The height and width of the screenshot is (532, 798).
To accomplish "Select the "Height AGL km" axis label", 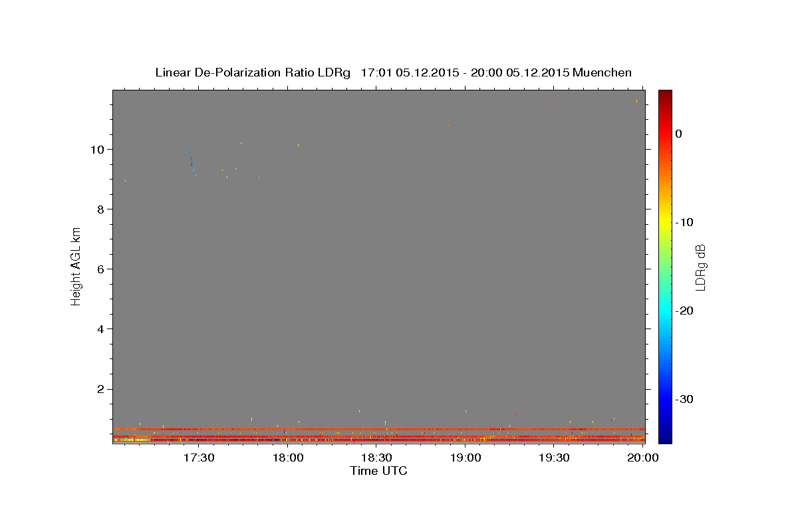I will point(76,265).
